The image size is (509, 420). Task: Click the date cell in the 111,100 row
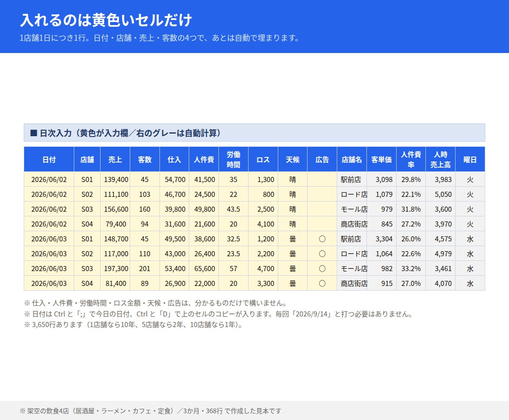[49, 194]
